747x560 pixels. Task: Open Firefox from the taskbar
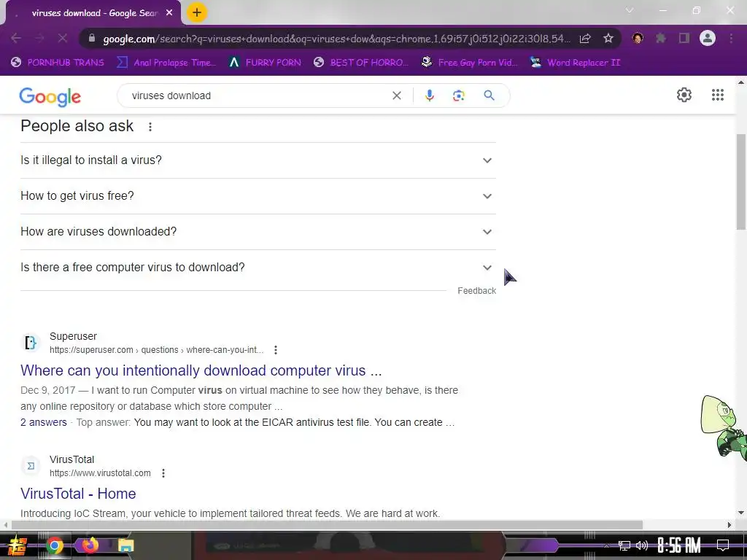[x=90, y=544]
